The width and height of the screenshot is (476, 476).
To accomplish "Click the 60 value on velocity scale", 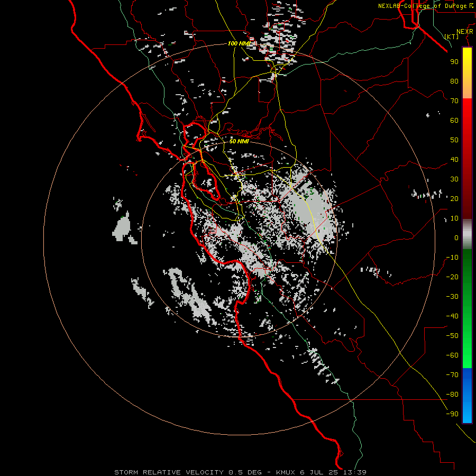I will click(x=454, y=121).
